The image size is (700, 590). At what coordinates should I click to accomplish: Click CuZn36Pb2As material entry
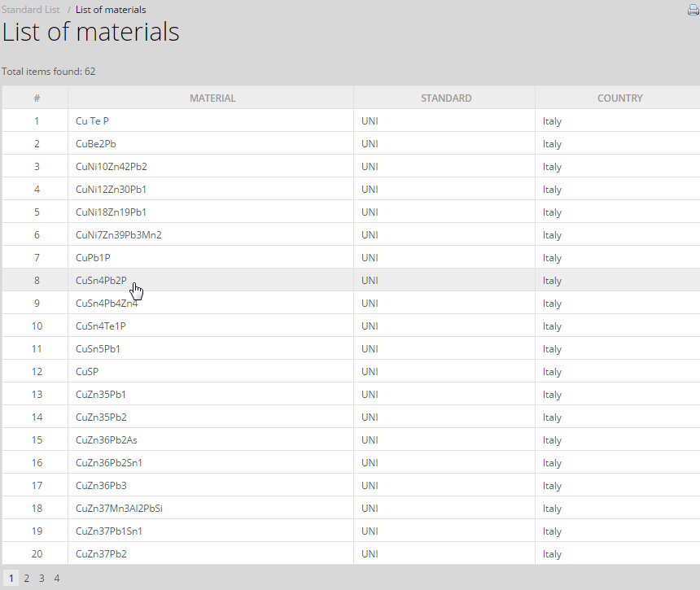coord(106,440)
